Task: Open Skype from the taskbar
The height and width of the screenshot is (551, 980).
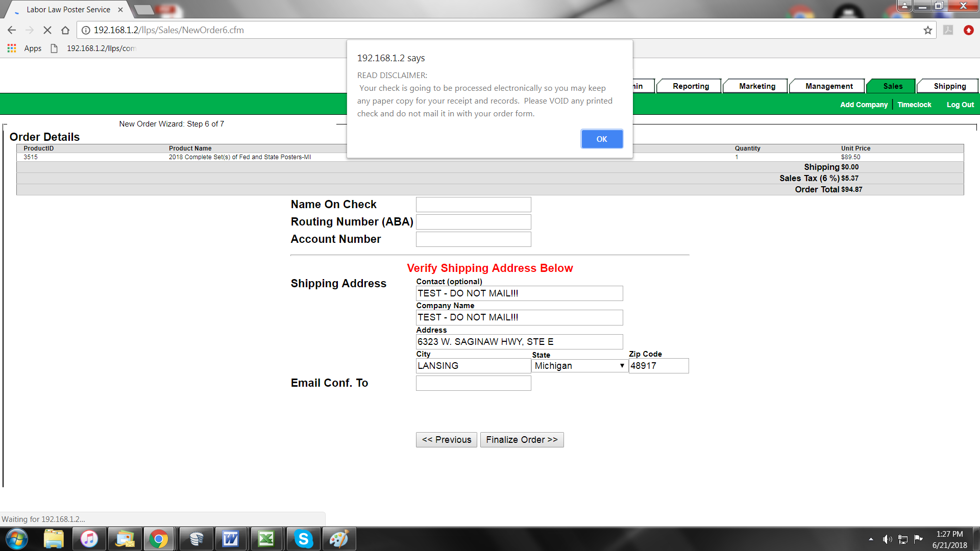Action: [303, 539]
